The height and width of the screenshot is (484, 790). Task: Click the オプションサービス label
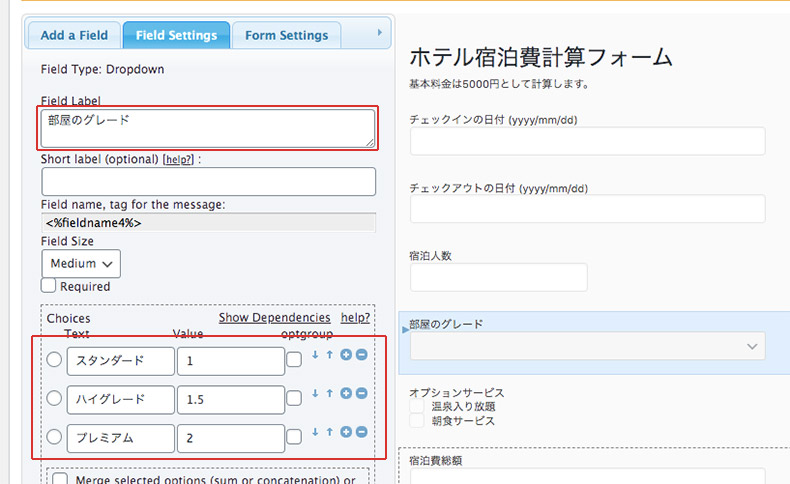coord(456,392)
